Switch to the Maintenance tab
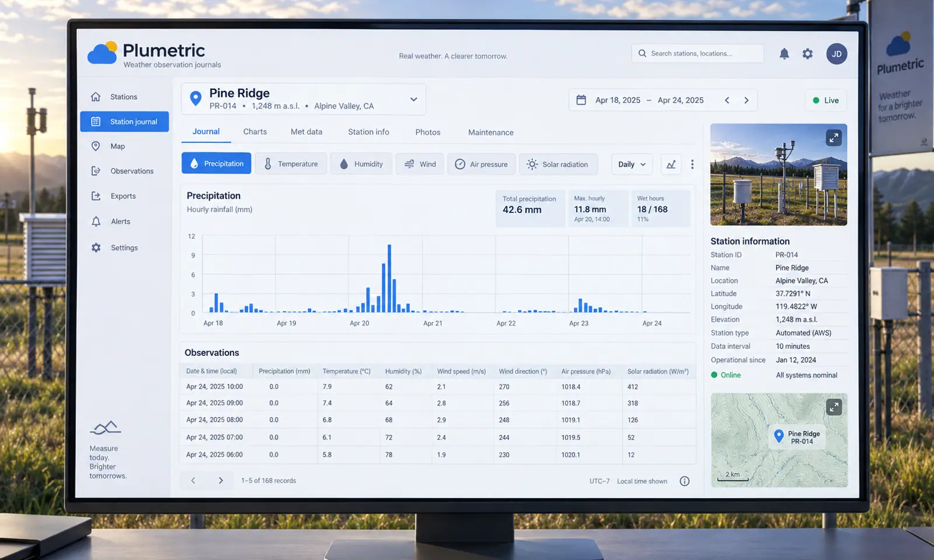This screenshot has height=560, width=934. click(491, 132)
